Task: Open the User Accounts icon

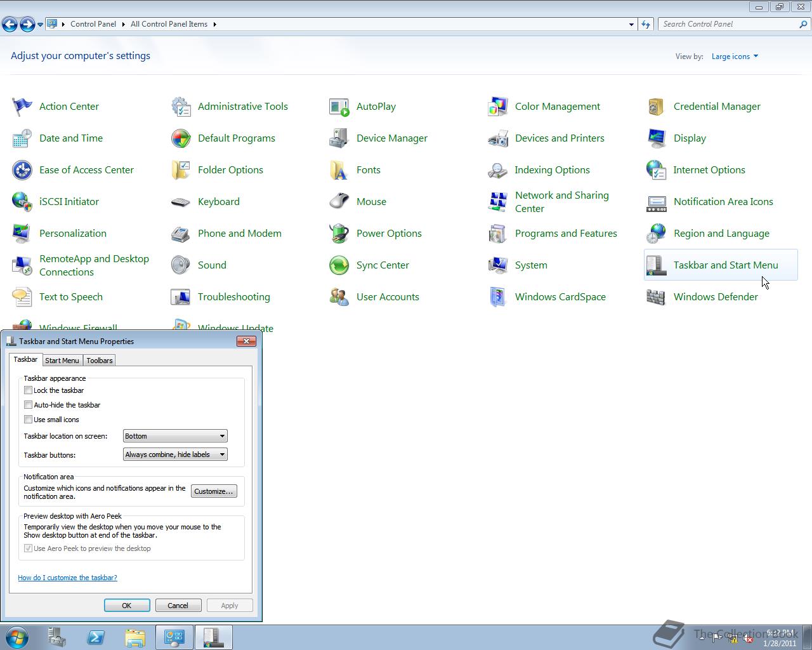Action: point(339,297)
